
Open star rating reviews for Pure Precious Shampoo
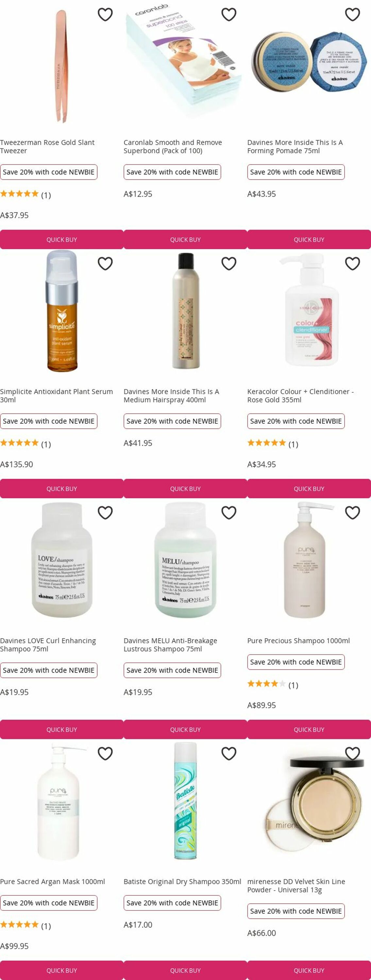pos(272,685)
